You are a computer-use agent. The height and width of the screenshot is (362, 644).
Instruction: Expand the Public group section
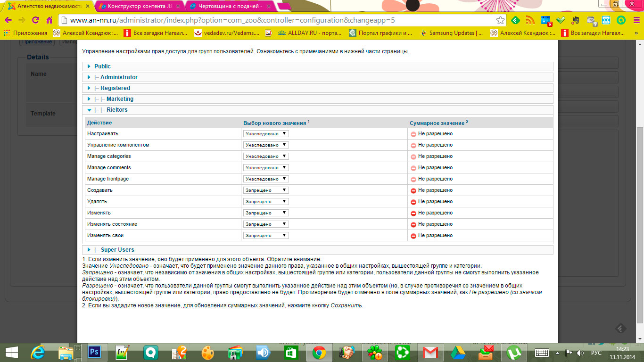(x=102, y=66)
